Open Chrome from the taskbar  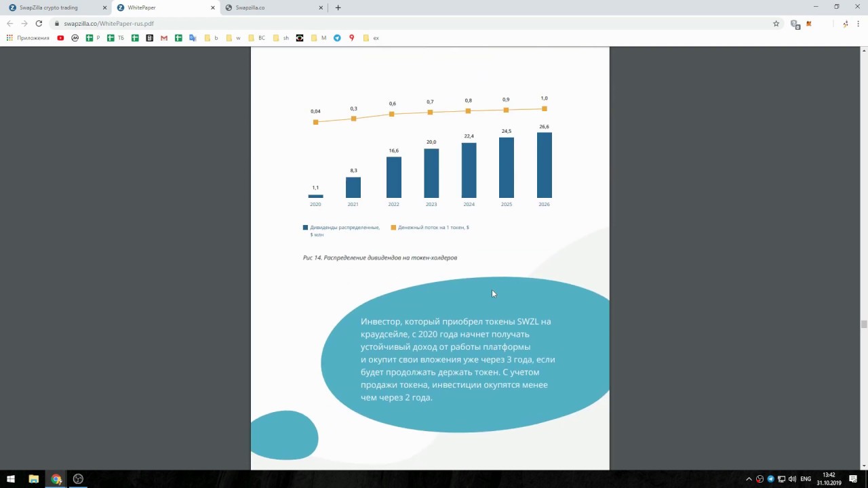click(x=56, y=479)
